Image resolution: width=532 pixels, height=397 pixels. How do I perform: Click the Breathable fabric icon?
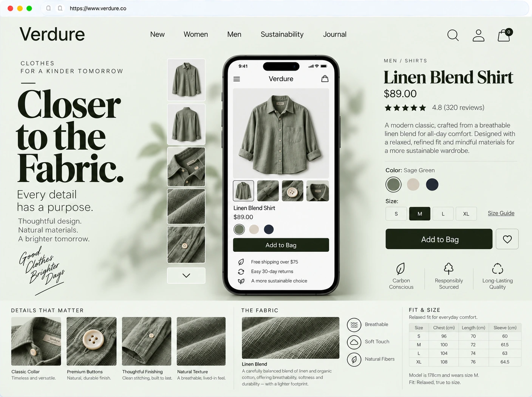pos(354,324)
